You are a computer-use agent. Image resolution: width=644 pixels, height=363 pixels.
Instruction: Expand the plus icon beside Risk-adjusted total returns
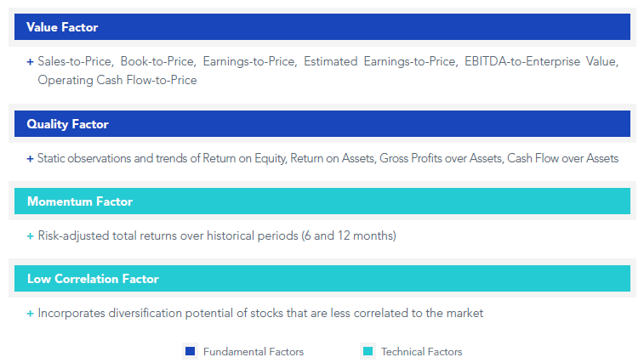click(30, 236)
